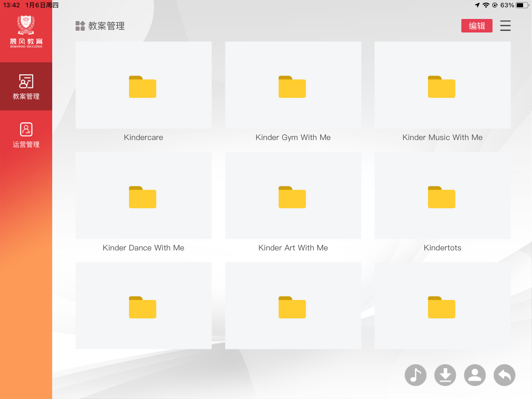This screenshot has width=532, height=399.
Task: Open the user profile button
Action: pyautogui.click(x=475, y=375)
